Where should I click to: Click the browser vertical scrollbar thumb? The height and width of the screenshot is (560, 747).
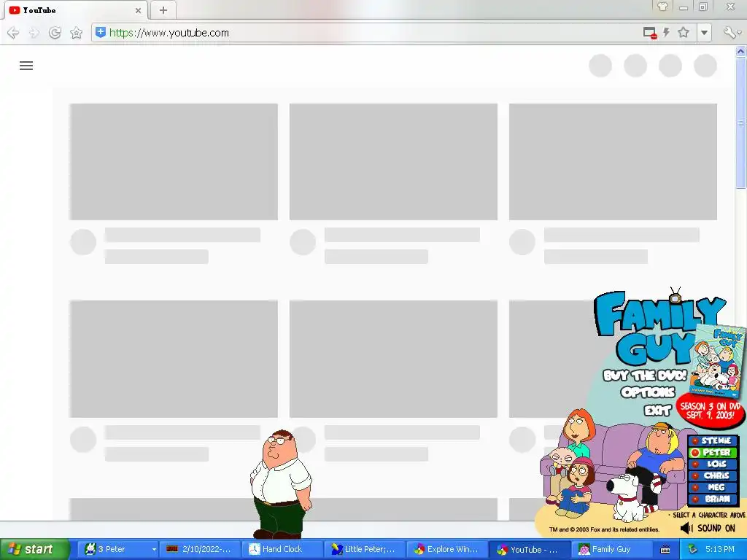741,124
